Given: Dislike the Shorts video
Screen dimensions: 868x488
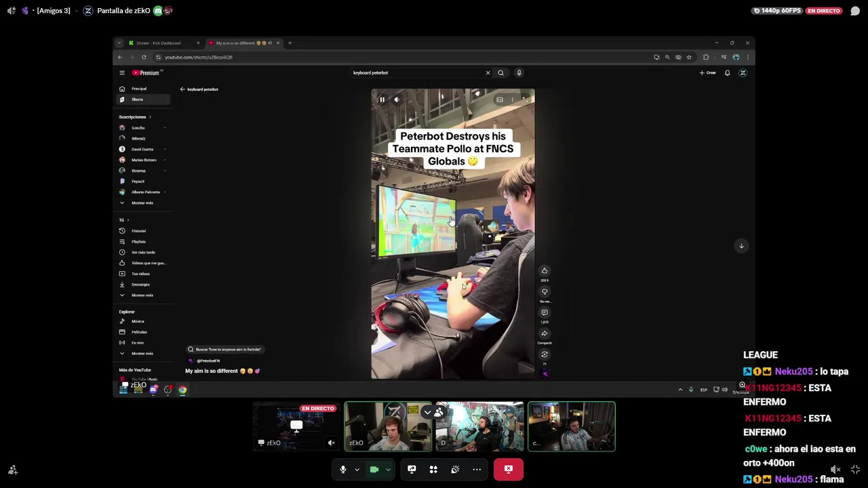Looking at the screenshot, I should coord(545,291).
